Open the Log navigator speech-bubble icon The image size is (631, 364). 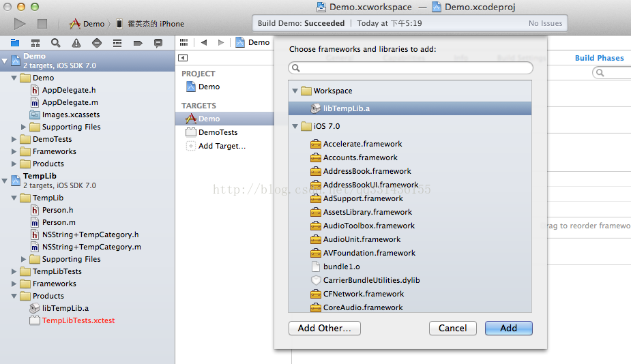pos(158,43)
